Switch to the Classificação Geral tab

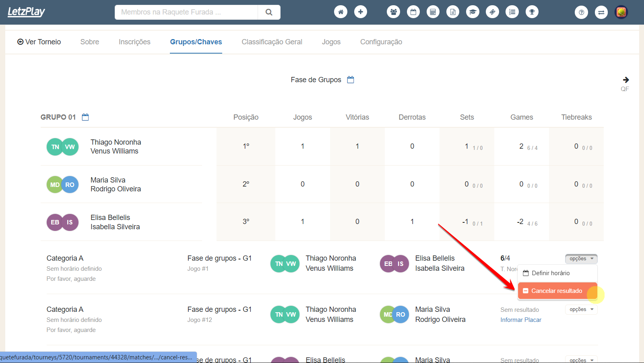click(x=272, y=42)
